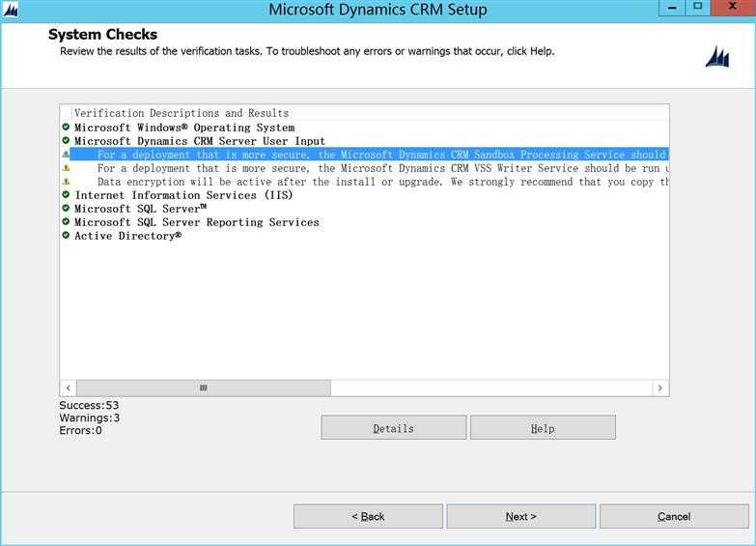Click the Next button
The height and width of the screenshot is (546, 756).
[520, 517]
